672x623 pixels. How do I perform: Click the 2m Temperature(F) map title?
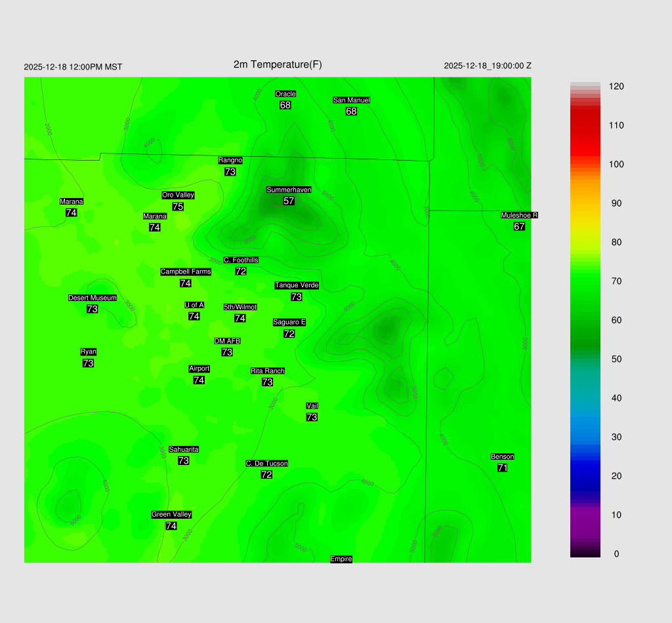pyautogui.click(x=278, y=64)
